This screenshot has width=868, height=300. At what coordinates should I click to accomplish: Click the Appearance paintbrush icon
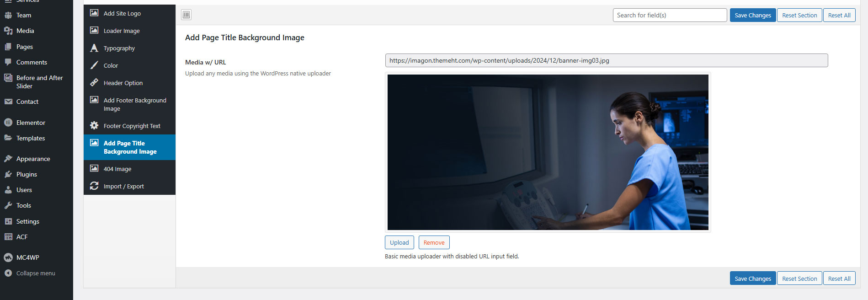[x=8, y=159]
